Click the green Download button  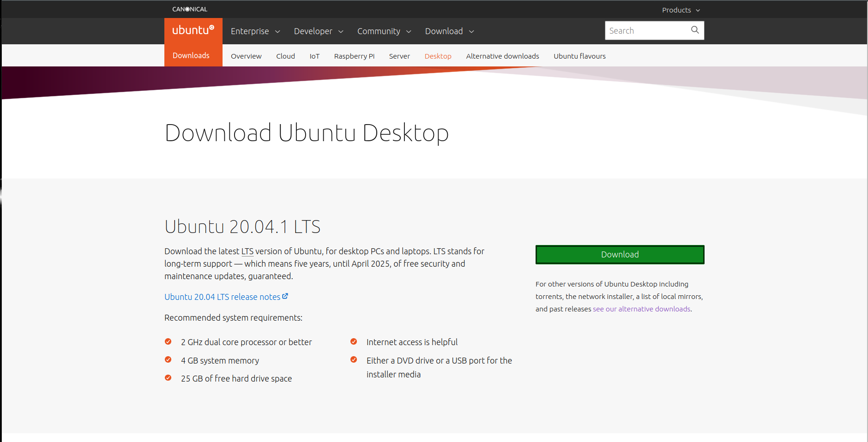(x=620, y=254)
